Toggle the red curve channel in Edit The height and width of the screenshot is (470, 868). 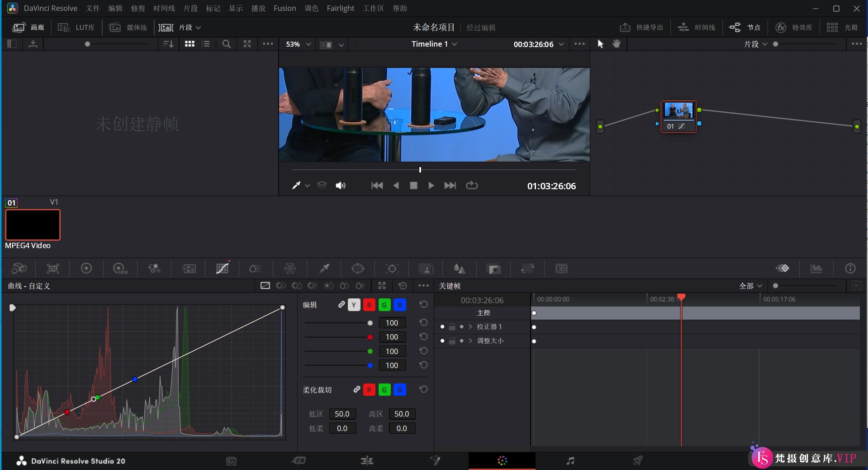click(x=369, y=305)
